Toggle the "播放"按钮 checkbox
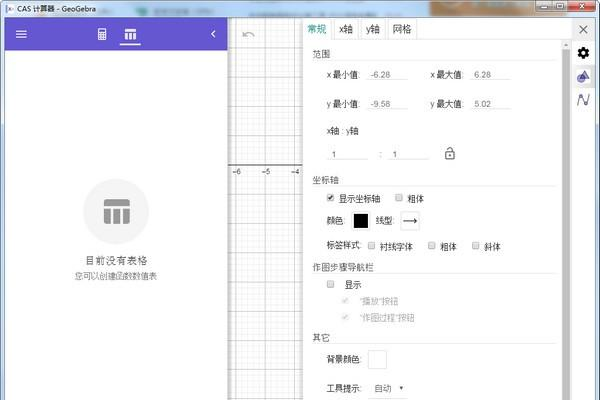 (x=345, y=301)
